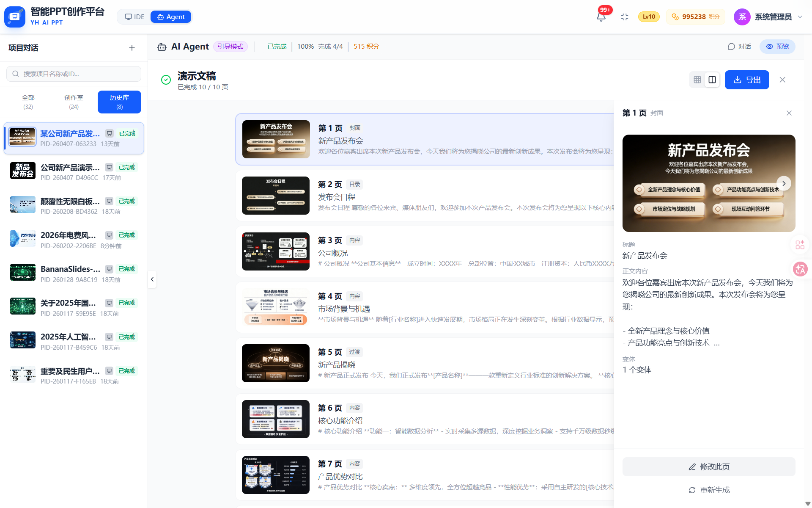Click chat icon on 颠覆性无限白板 project

[109, 201]
